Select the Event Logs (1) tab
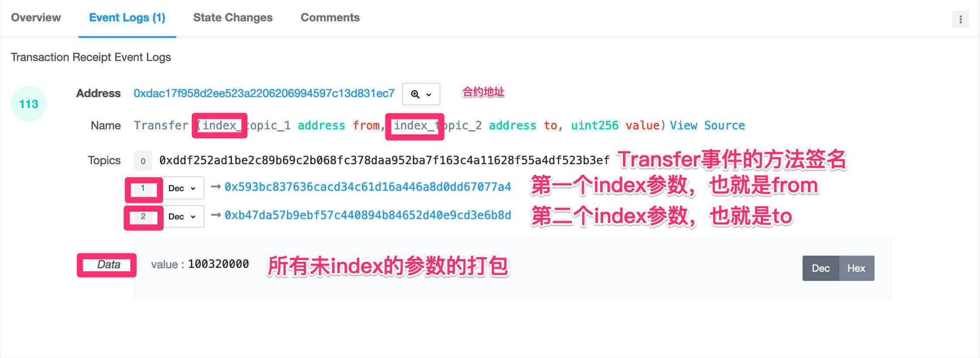980x358 pixels. (x=127, y=17)
